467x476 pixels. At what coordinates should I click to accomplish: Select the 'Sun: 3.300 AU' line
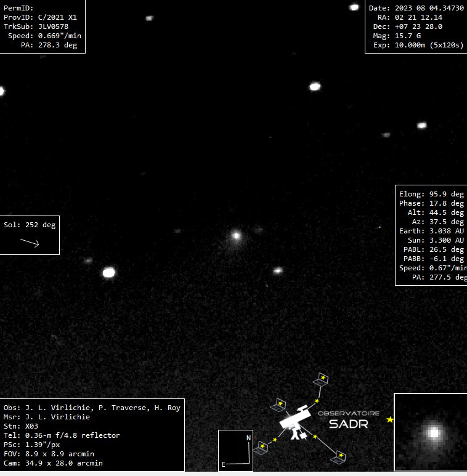[436, 240]
